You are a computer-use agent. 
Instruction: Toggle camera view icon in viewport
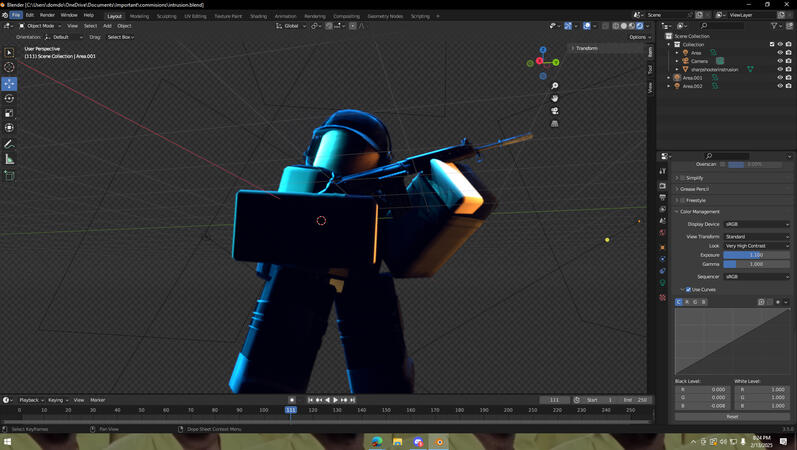pos(555,111)
